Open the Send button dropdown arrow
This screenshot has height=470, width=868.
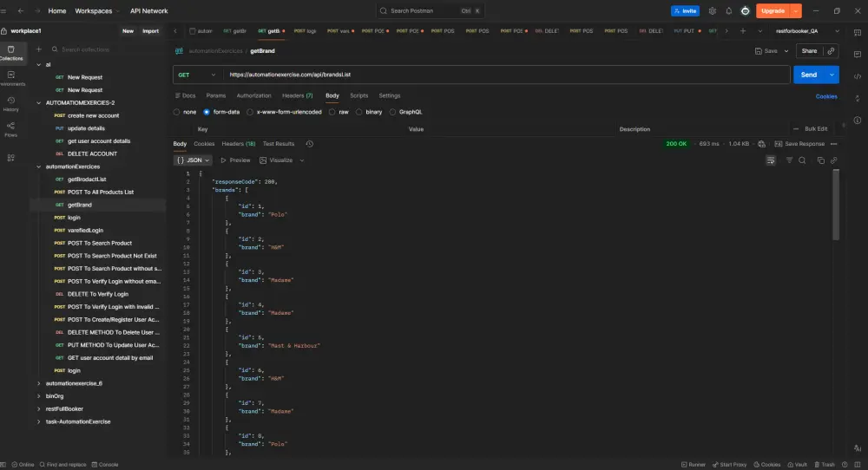[832, 75]
